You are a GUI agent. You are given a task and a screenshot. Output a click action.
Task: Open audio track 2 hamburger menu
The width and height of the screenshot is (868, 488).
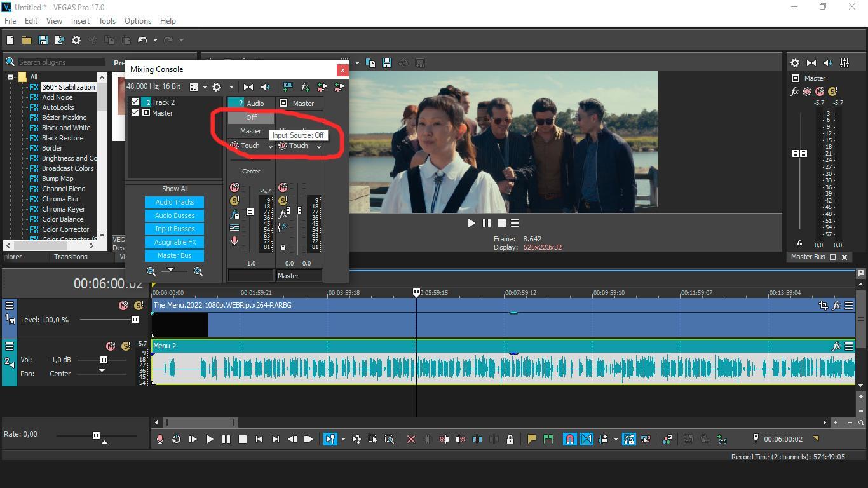[10, 346]
